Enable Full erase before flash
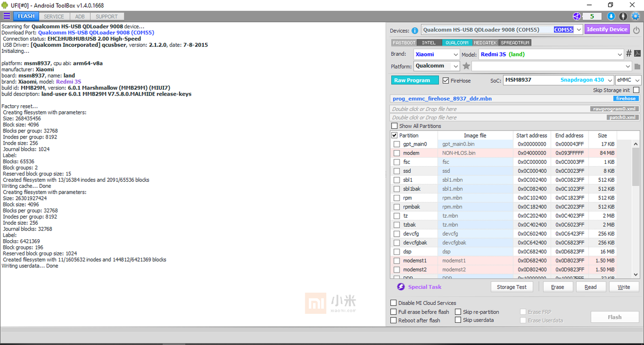Viewport: 644px width, 345px height. coord(393,312)
